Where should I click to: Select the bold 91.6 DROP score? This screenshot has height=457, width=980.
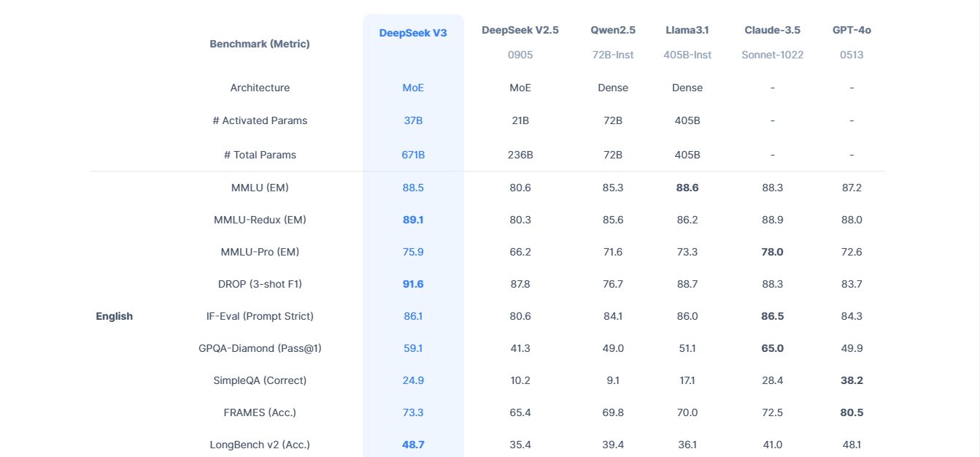click(x=413, y=284)
